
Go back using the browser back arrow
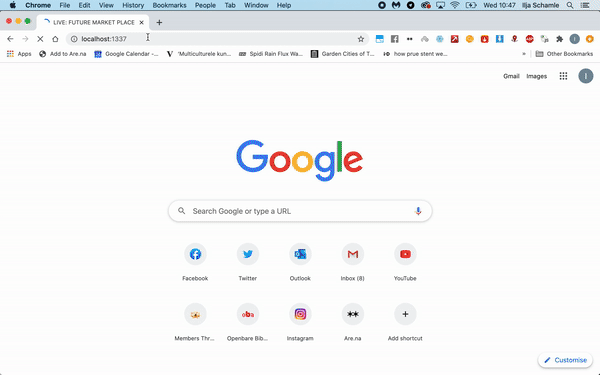(x=10, y=39)
